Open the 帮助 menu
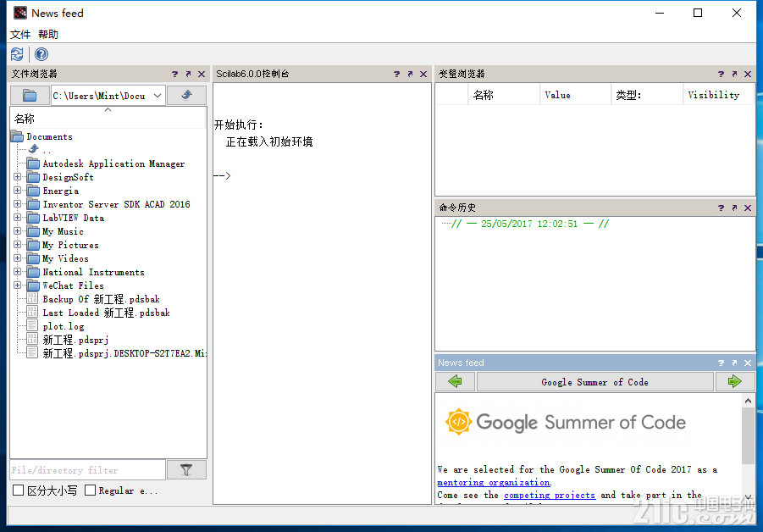 pyautogui.click(x=48, y=35)
